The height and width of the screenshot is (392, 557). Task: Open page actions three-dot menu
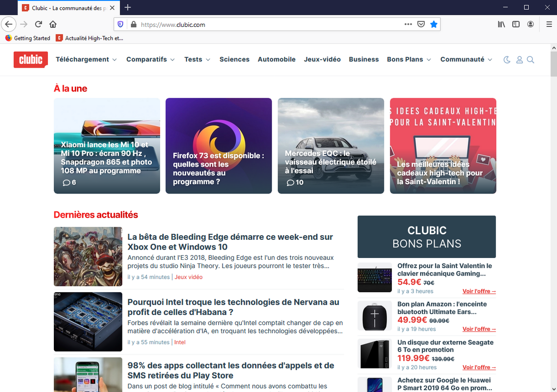coord(408,24)
